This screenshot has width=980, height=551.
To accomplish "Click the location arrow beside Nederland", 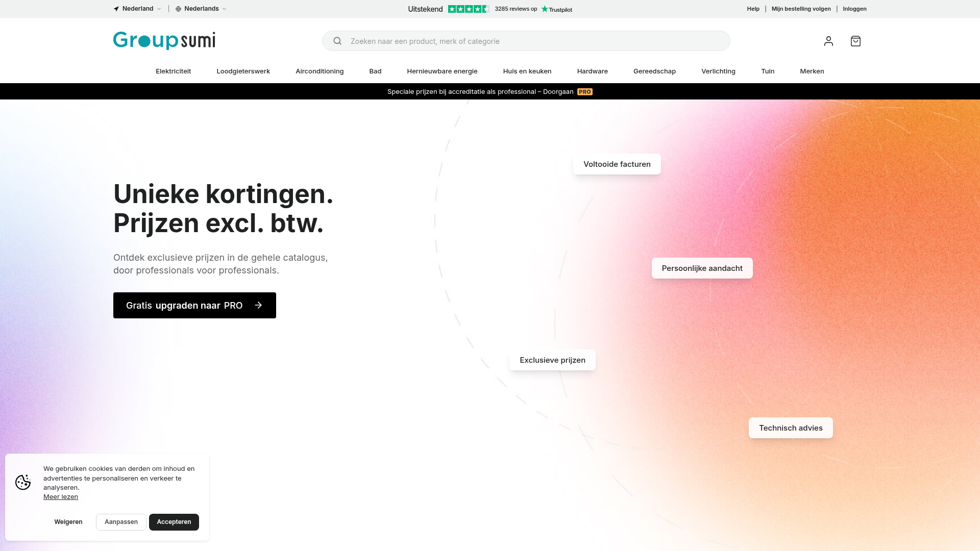I will 116,9.
